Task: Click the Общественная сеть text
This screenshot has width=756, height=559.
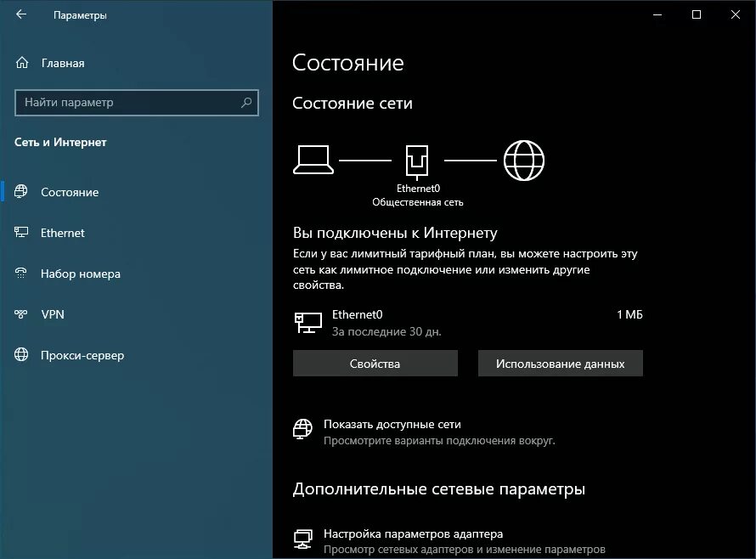Action: tap(418, 202)
